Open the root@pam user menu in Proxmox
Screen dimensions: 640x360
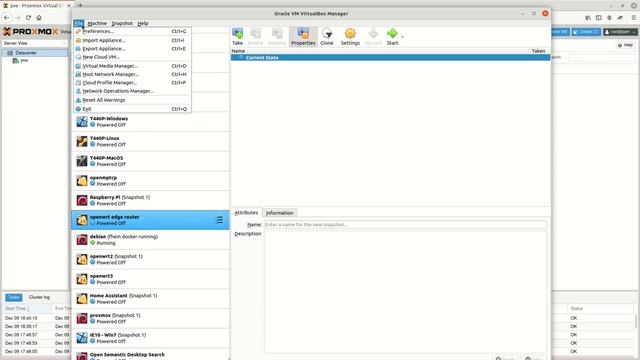click(x=620, y=32)
